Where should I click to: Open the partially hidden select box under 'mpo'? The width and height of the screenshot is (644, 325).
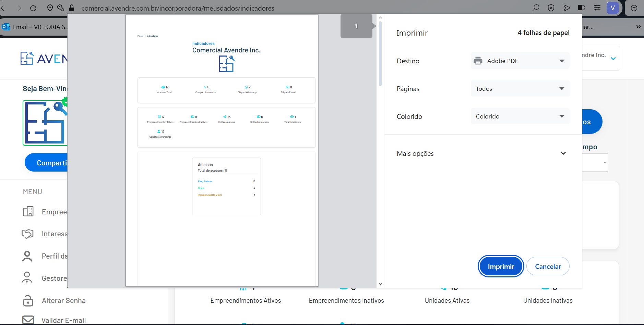tap(595, 162)
